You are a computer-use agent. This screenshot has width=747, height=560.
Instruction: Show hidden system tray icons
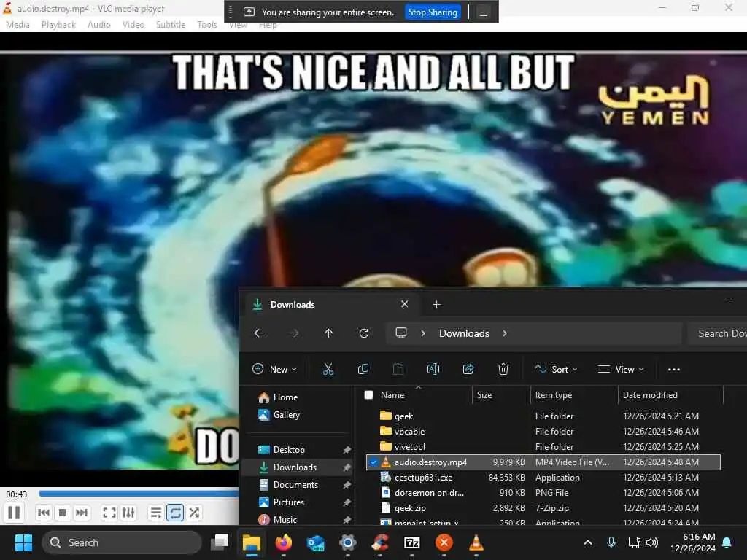click(588, 542)
